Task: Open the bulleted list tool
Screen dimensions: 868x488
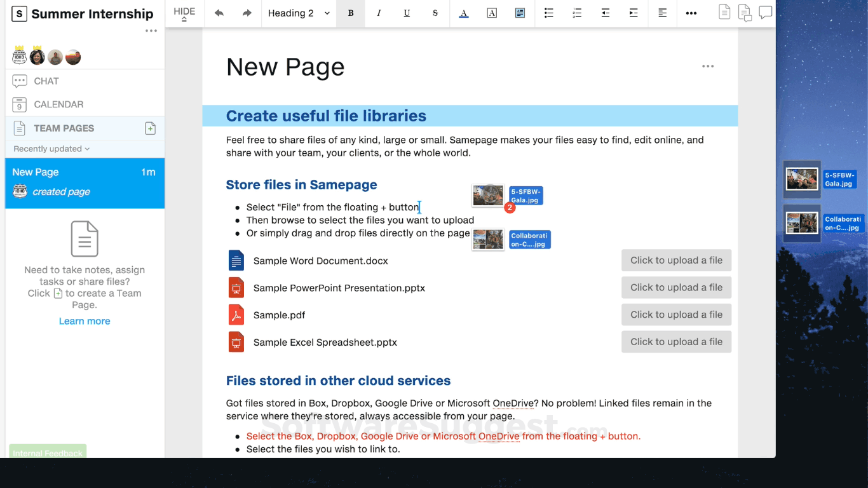Action: click(x=548, y=13)
